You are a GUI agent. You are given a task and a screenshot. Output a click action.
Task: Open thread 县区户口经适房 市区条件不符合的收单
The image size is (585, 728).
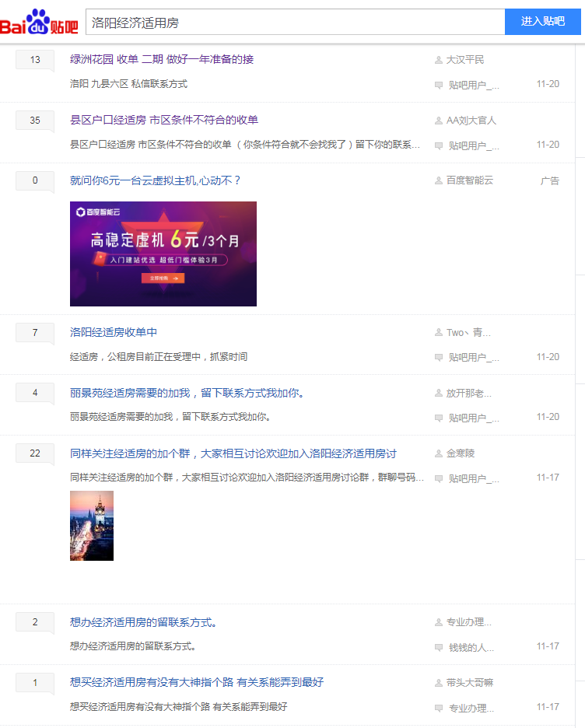[x=164, y=121]
